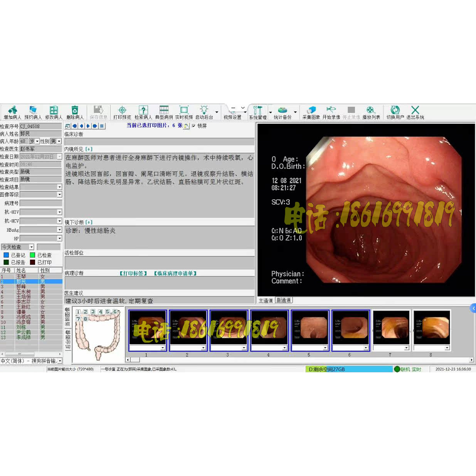Image resolution: width=476 pixels, height=476 pixels.
Task: Click the 姓名 column header
Action: click(26, 271)
